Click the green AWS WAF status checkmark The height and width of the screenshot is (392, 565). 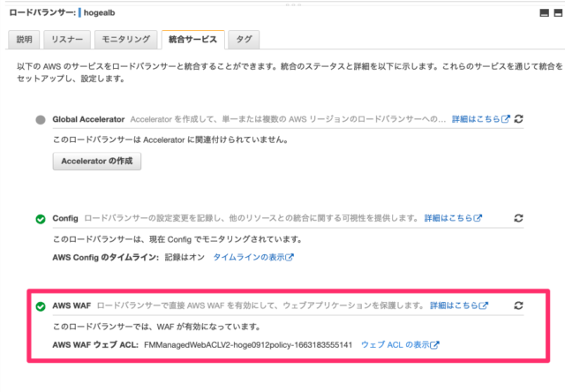tap(41, 306)
